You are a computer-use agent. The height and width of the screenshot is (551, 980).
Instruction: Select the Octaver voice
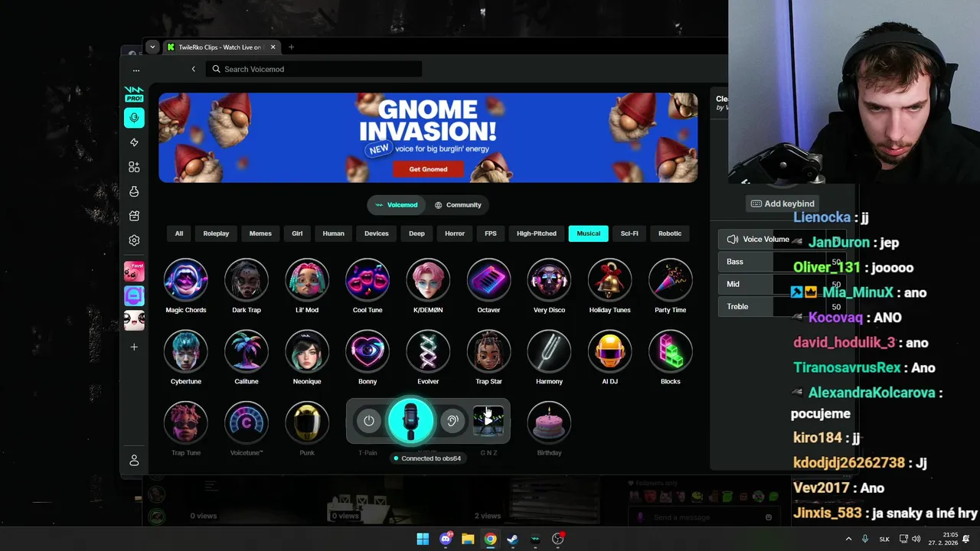point(488,280)
